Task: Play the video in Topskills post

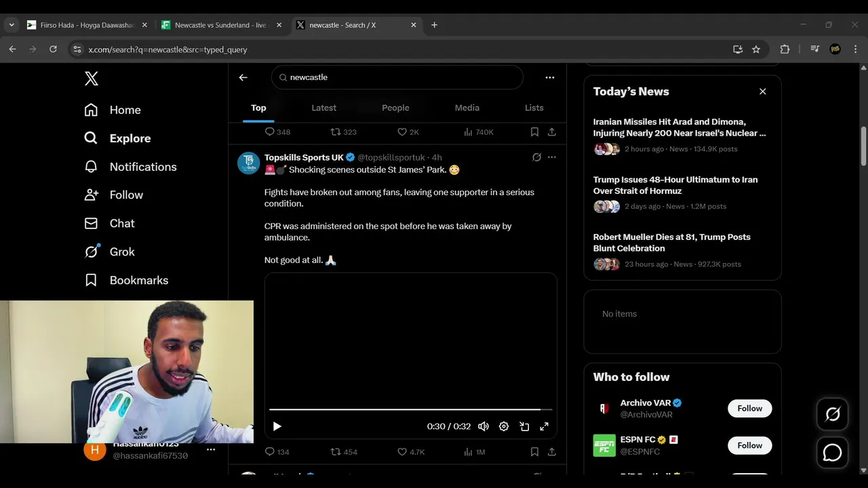Action: tap(277, 426)
